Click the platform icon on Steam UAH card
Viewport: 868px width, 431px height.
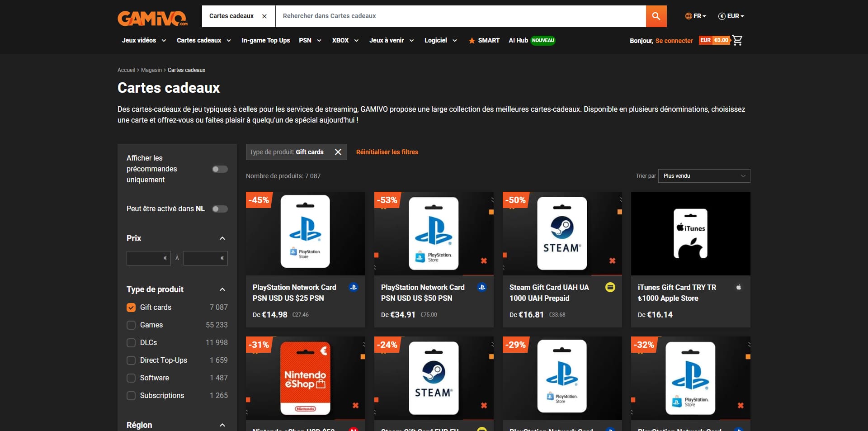pyautogui.click(x=610, y=287)
